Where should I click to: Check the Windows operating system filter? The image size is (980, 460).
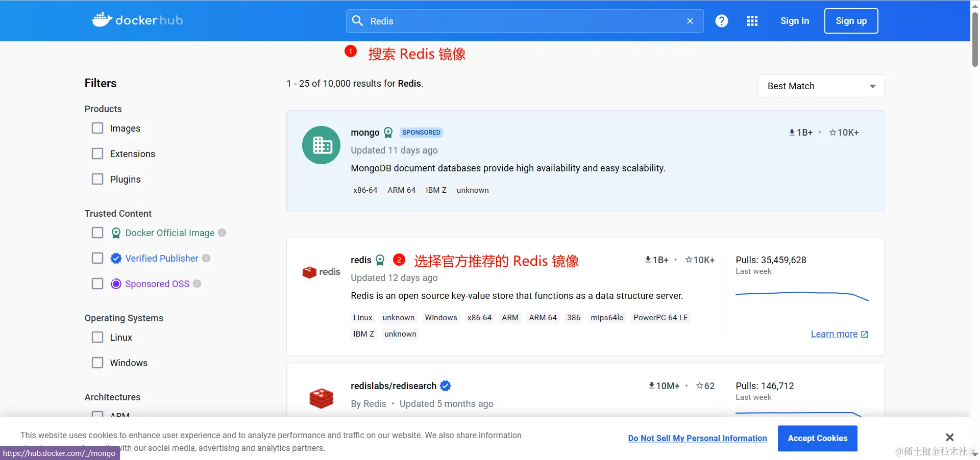[97, 363]
